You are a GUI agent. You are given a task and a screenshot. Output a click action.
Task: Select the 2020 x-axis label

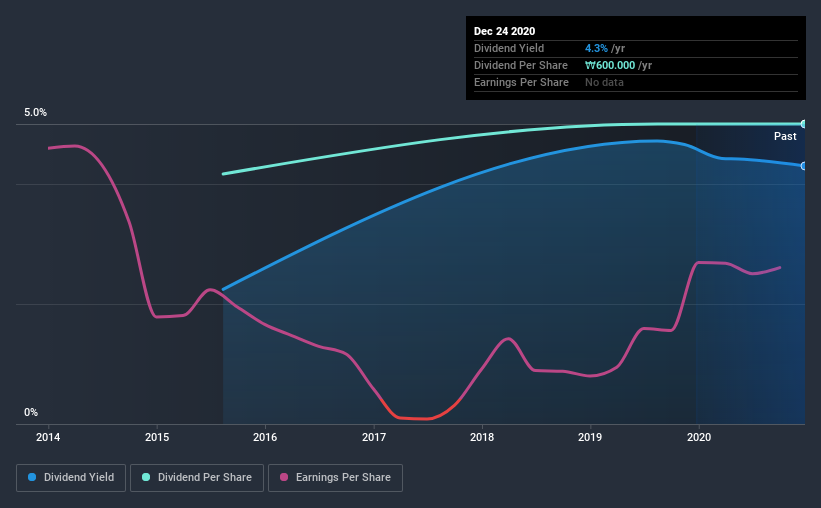(x=699, y=437)
